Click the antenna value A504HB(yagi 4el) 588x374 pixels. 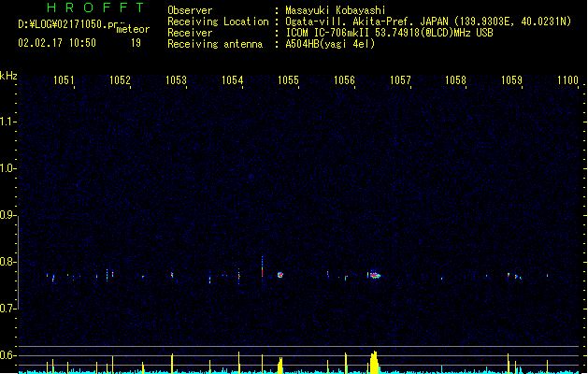tap(330, 44)
